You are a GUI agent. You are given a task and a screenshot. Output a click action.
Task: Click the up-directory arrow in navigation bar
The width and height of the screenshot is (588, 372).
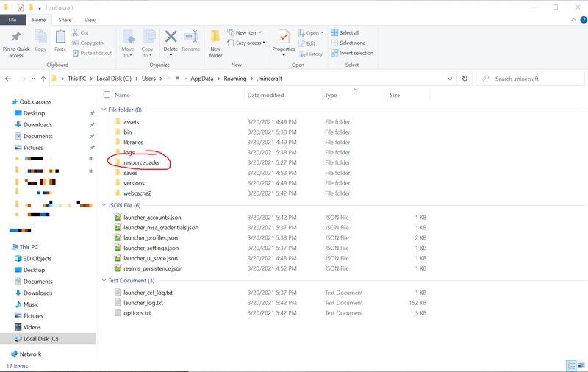43,79
